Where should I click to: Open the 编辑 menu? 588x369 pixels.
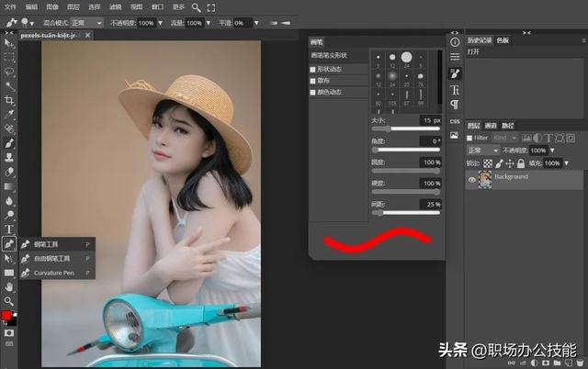[31, 7]
